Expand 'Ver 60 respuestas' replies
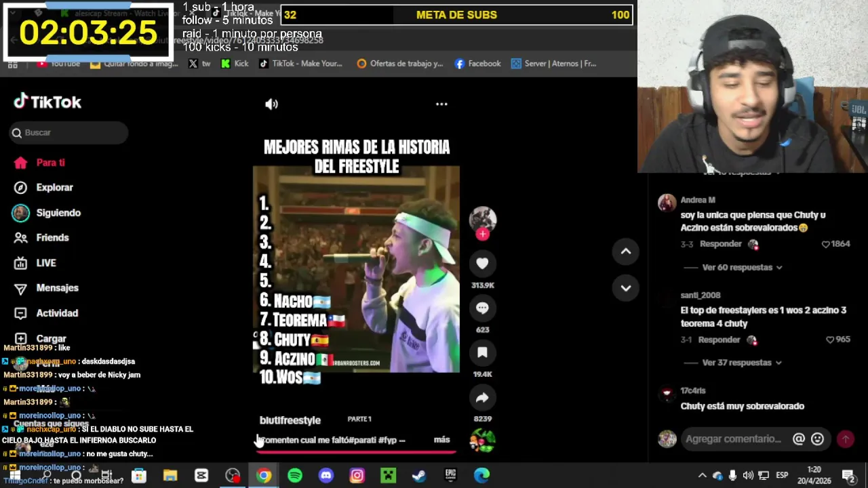Viewport: 868px width, 488px height. 742,268
